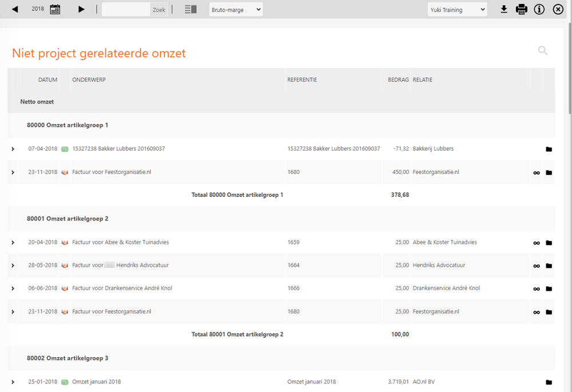Open the link icon for Hendriks Advocatuur
Viewport: 572px width, 392px height.
pos(537,266)
